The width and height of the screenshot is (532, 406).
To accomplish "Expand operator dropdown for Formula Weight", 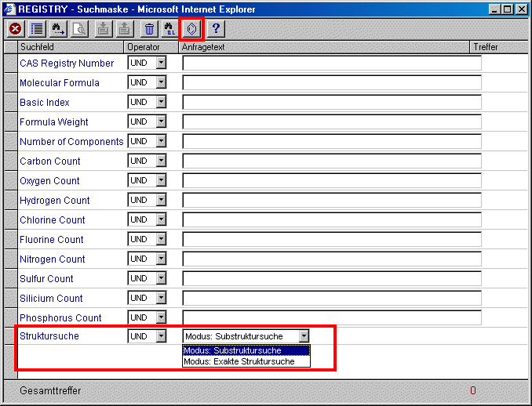I will coord(161,121).
